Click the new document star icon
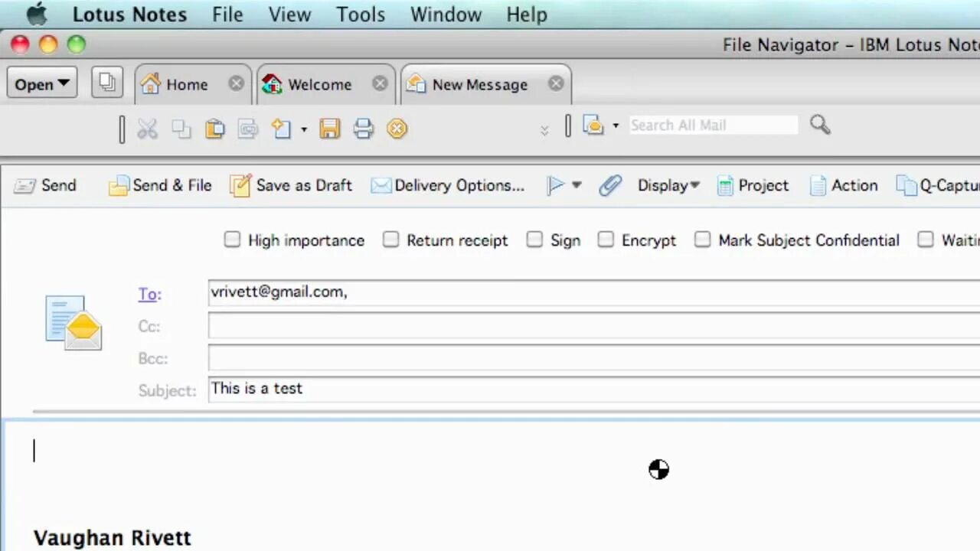The height and width of the screenshot is (551, 980). click(x=282, y=129)
